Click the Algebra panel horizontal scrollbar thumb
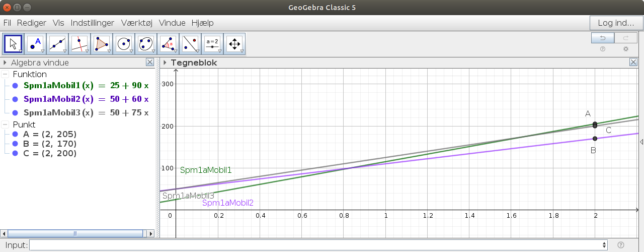Viewport: 644px width, 252px height. (x=75, y=233)
